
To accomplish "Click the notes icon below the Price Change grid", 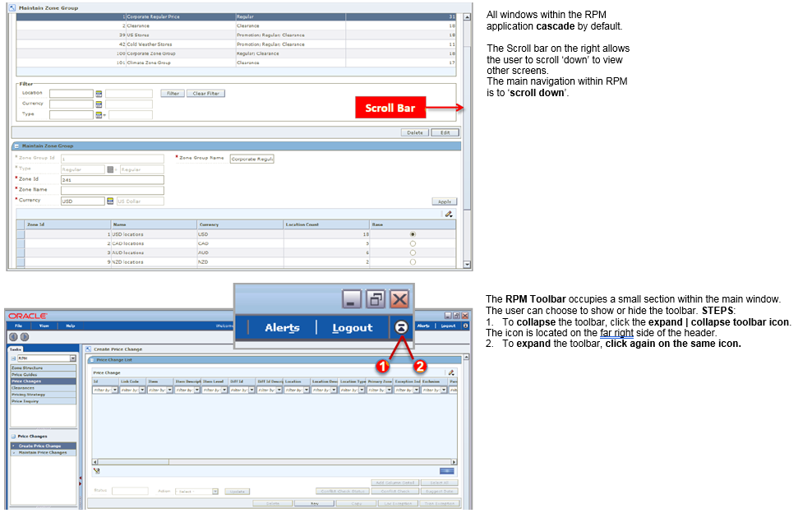I will pyautogui.click(x=96, y=469).
